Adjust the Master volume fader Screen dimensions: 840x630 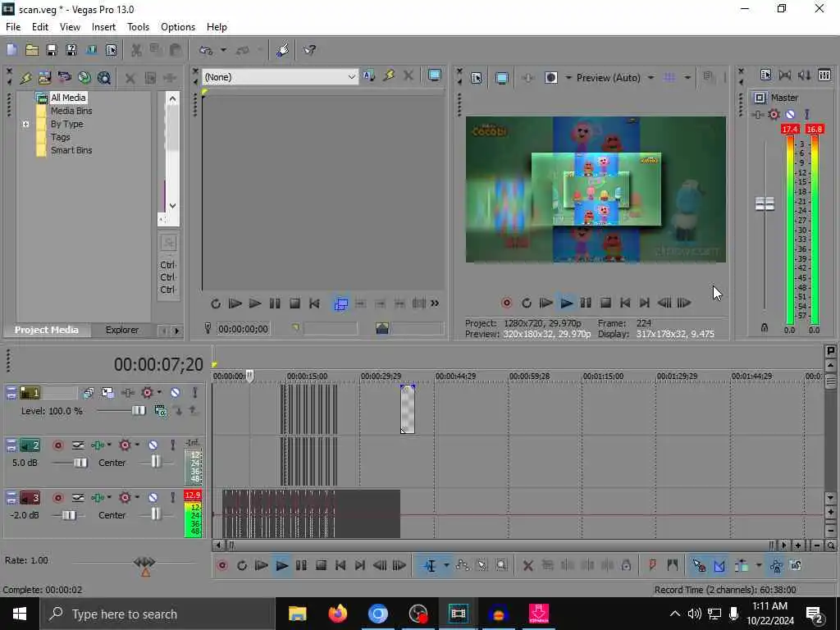click(x=765, y=204)
